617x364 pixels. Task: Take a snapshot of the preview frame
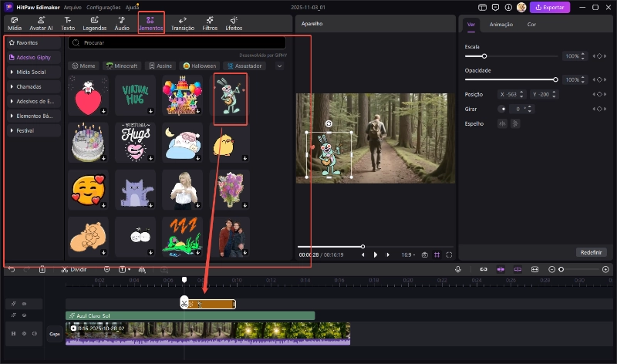(425, 255)
